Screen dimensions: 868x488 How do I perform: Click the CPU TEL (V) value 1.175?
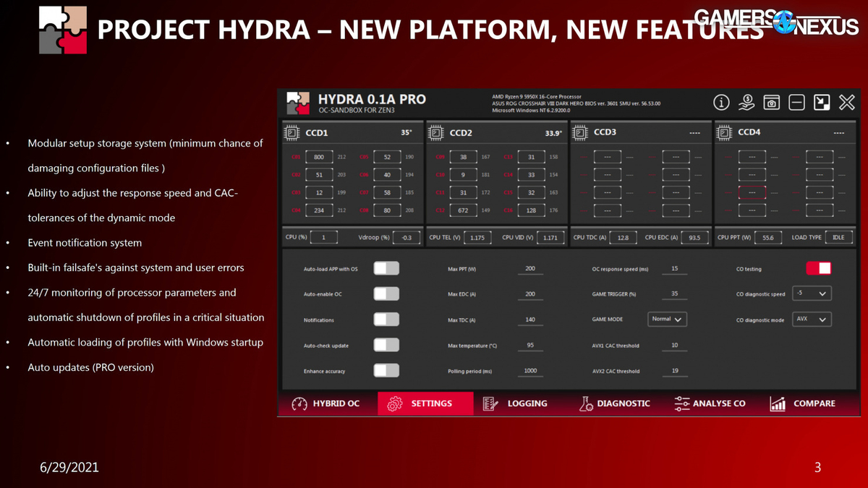point(477,237)
